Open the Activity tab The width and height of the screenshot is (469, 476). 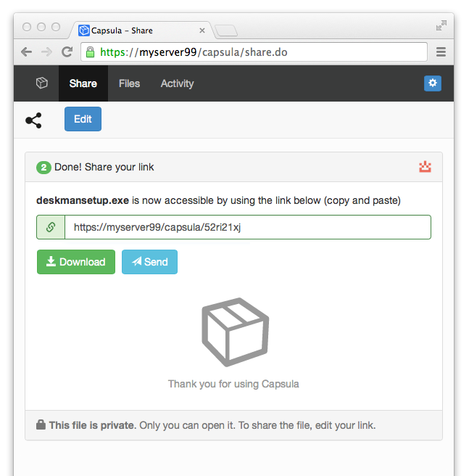177,83
